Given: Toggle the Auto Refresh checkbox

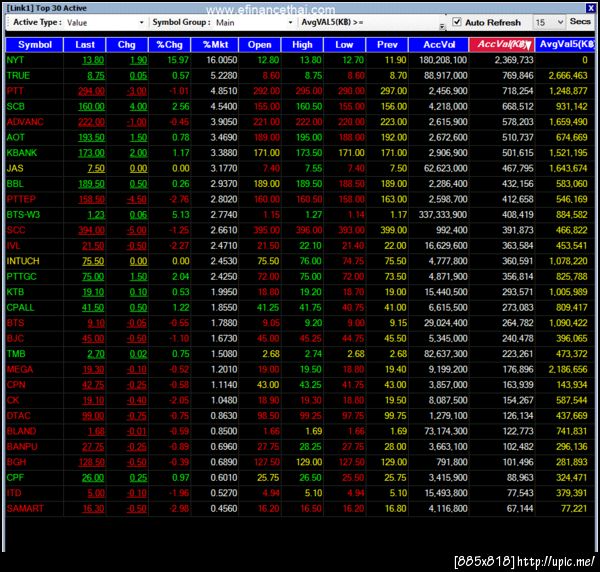Looking at the screenshot, I should (457, 22).
